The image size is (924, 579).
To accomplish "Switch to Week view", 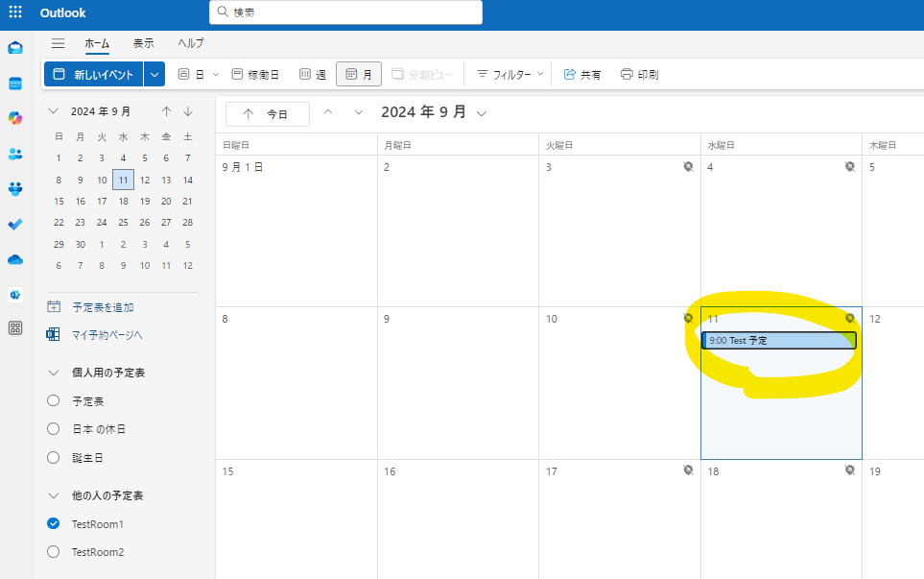I will point(313,74).
